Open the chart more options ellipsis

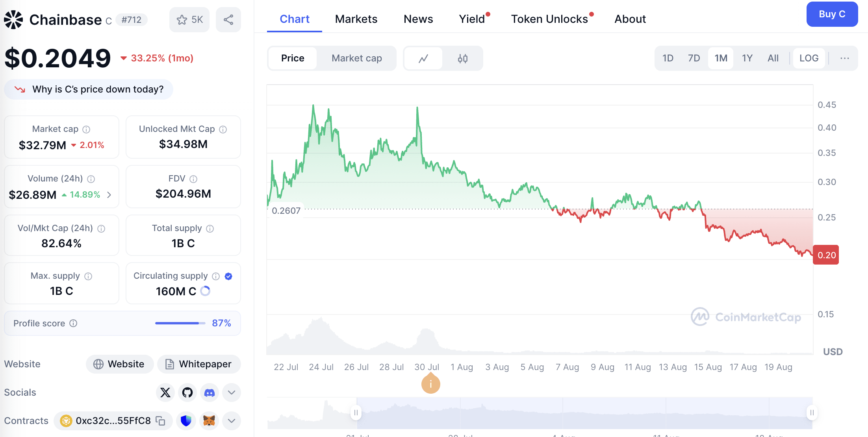pyautogui.click(x=844, y=58)
